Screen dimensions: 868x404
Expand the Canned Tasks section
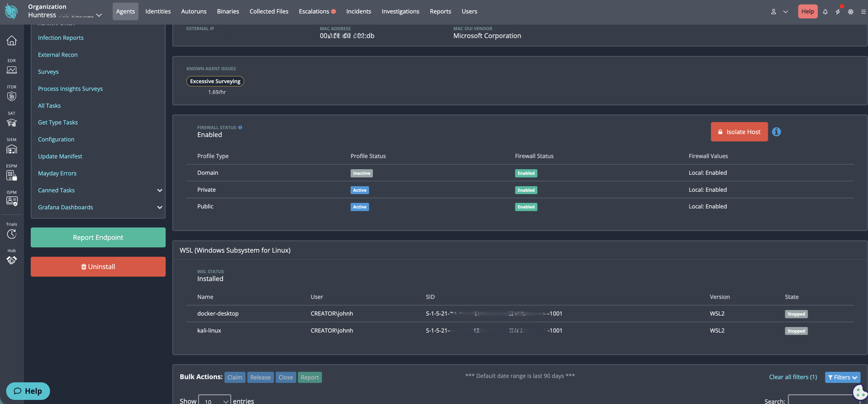tap(160, 190)
